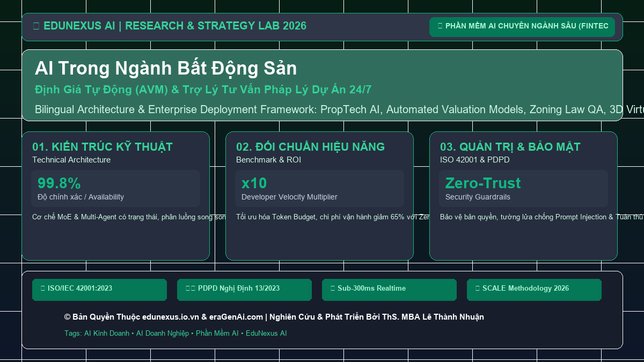The width and height of the screenshot is (644, 362).
Task: Select the SCALE Methodology 2026 badge
Action: pos(535,290)
